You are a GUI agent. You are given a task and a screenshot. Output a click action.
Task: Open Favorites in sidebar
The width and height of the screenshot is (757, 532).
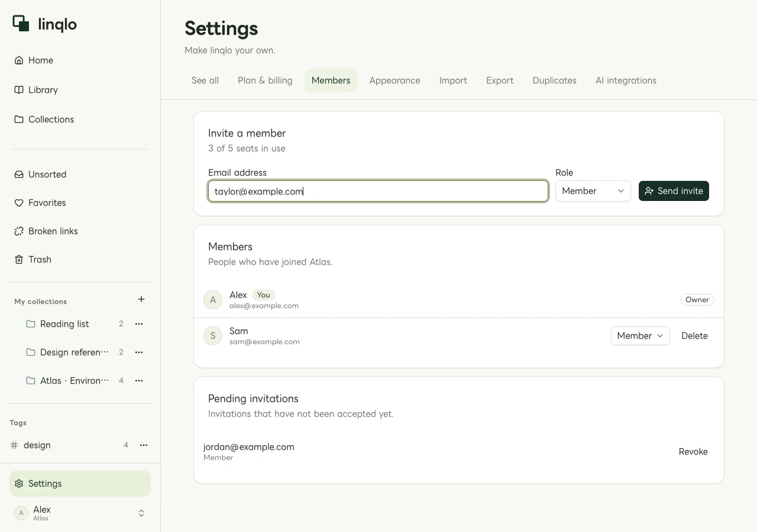80,203
